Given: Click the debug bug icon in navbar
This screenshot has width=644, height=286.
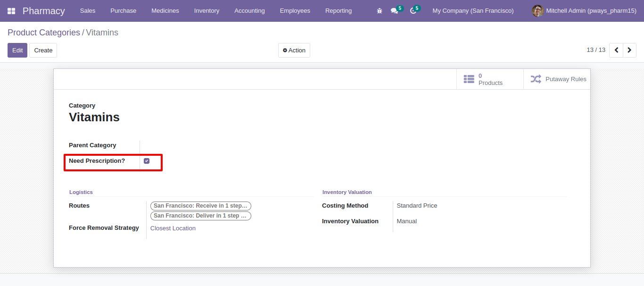Looking at the screenshot, I should 380,11.
